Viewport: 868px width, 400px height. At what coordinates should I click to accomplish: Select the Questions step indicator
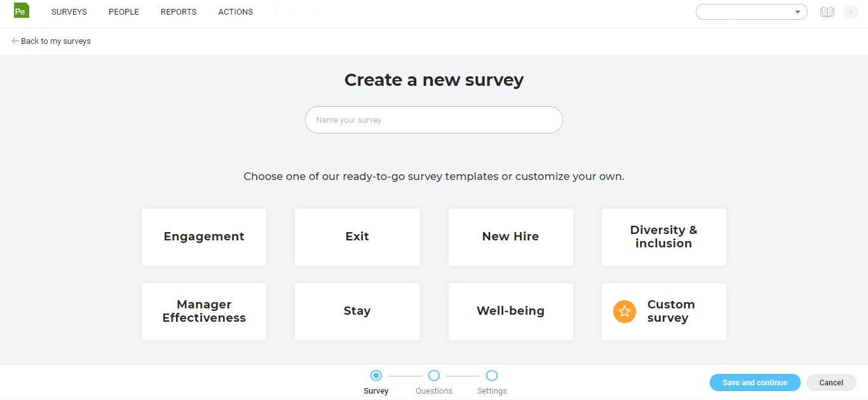[x=434, y=376]
